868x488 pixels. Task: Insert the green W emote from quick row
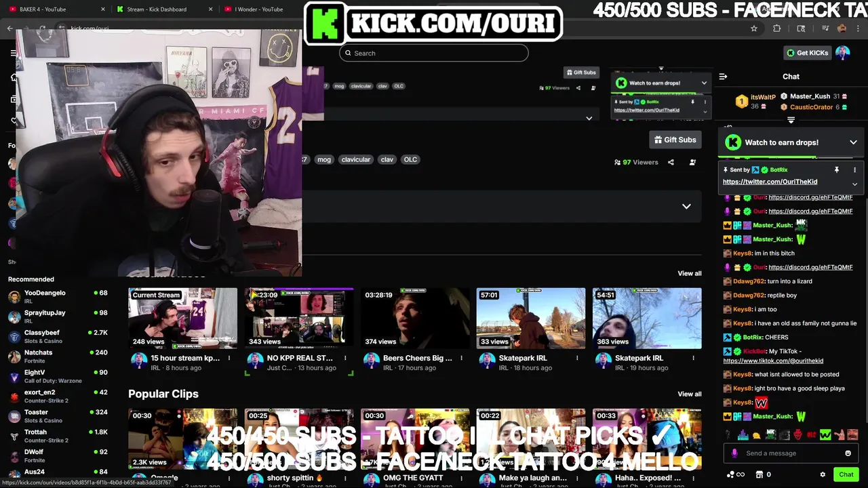pos(825,435)
